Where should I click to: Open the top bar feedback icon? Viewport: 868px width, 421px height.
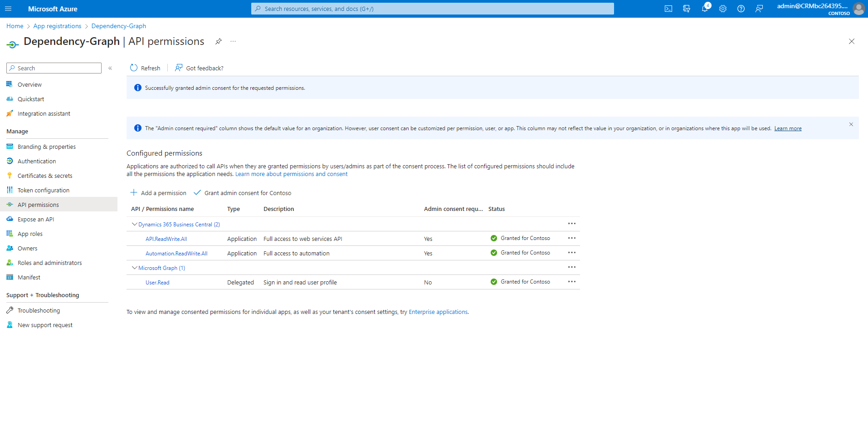(x=759, y=9)
